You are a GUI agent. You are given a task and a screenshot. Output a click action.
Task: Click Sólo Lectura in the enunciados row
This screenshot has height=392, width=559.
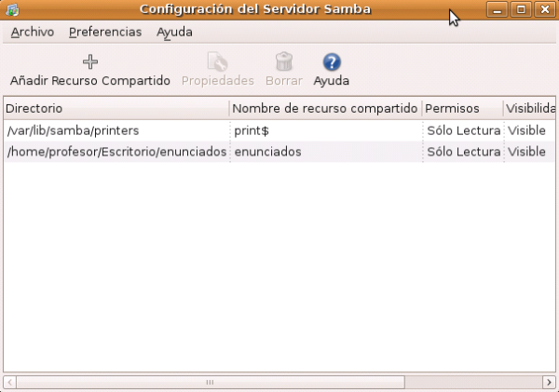(464, 152)
